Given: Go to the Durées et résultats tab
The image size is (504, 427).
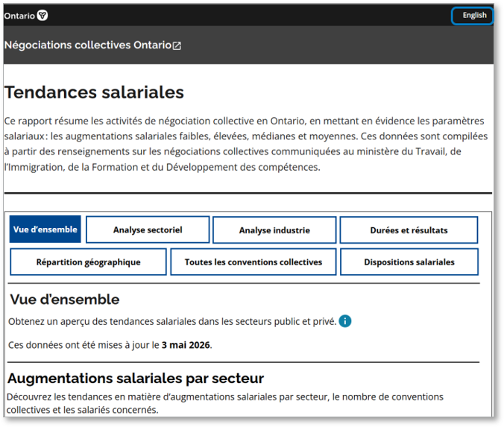Looking at the screenshot, I should tap(409, 230).
